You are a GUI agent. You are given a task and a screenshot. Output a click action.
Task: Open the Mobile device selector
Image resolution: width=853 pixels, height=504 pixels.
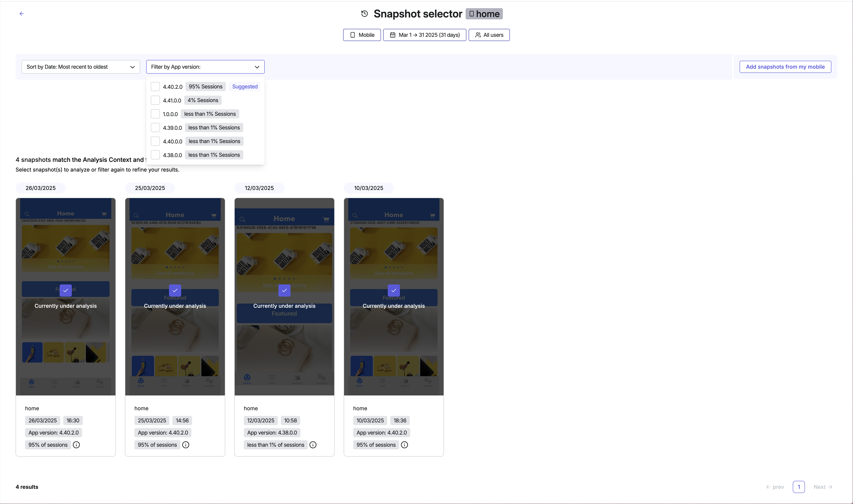[x=362, y=35]
